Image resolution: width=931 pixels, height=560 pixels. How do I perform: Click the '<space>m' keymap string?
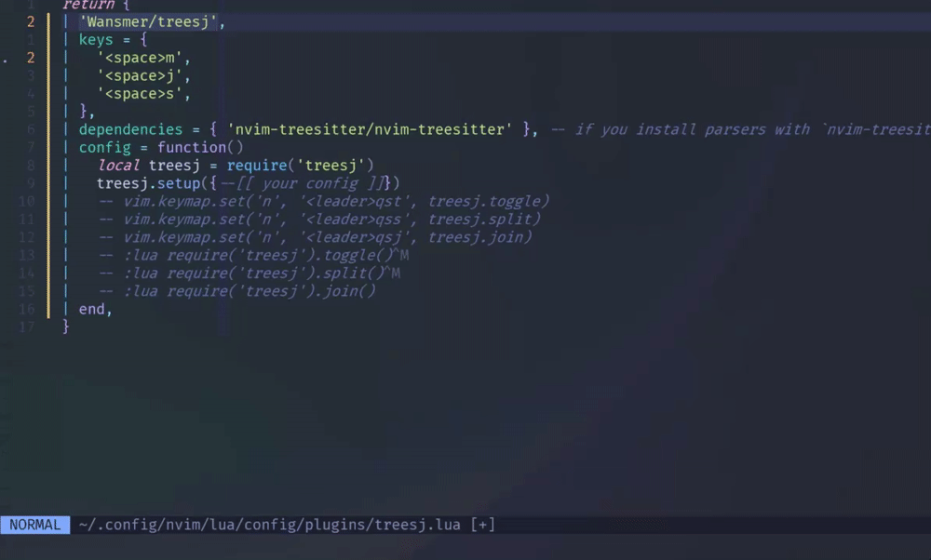(x=140, y=58)
